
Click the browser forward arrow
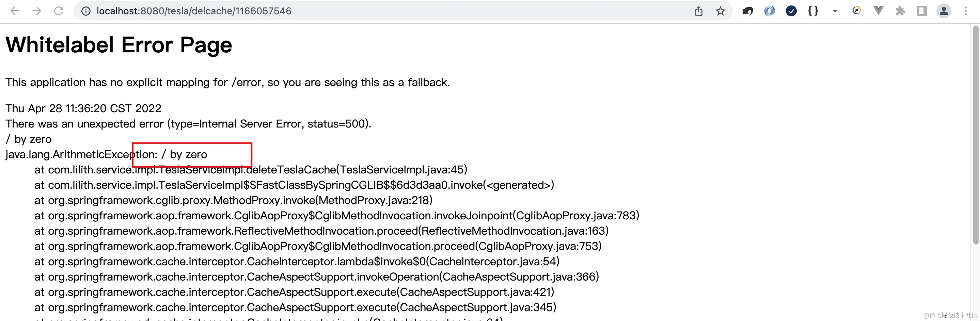point(37,11)
